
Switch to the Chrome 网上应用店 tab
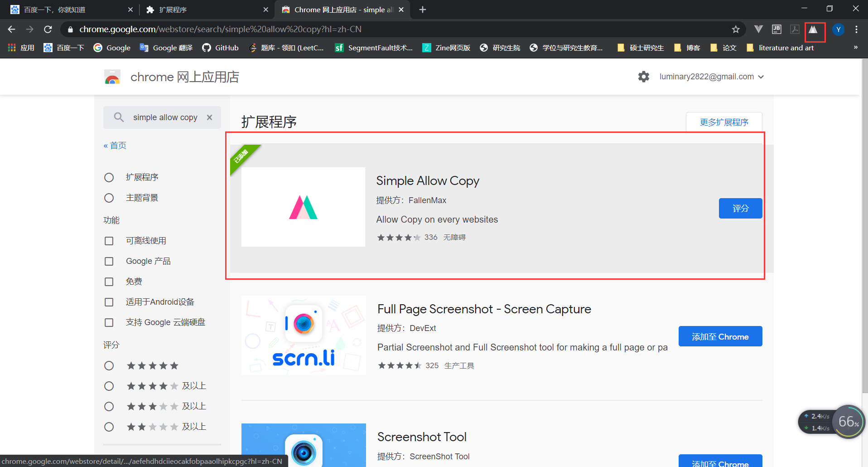tap(343, 10)
